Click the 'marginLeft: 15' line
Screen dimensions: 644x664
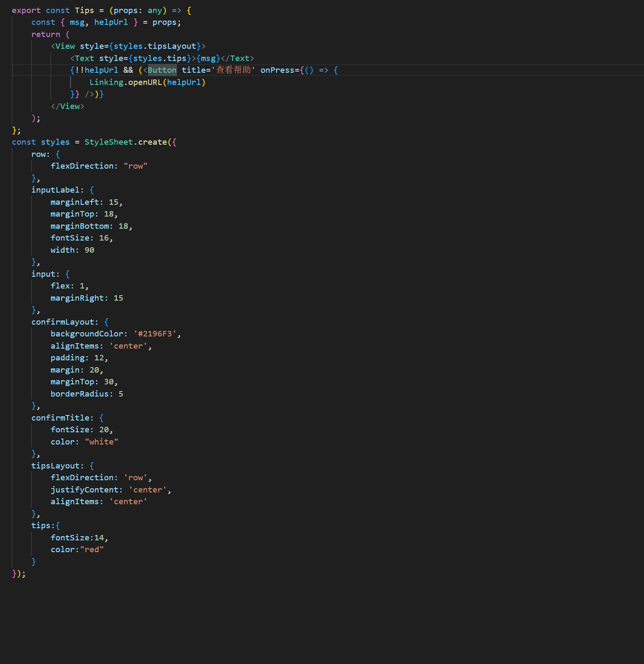[87, 202]
